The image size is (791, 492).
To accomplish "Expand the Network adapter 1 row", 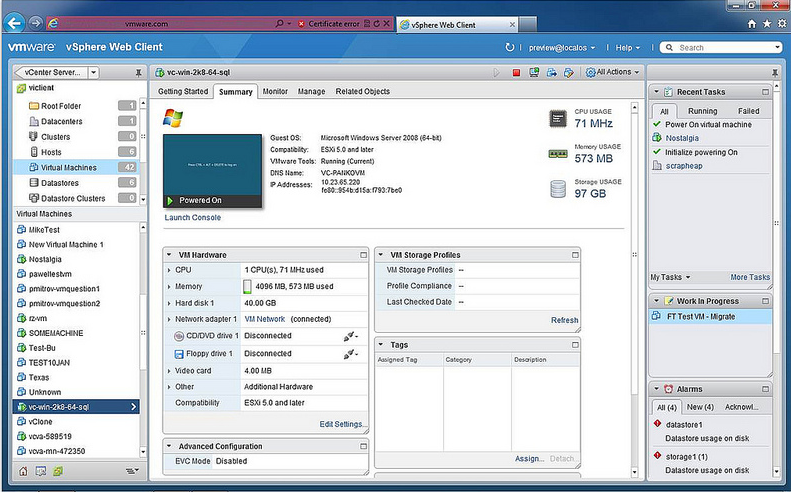I will (x=169, y=319).
